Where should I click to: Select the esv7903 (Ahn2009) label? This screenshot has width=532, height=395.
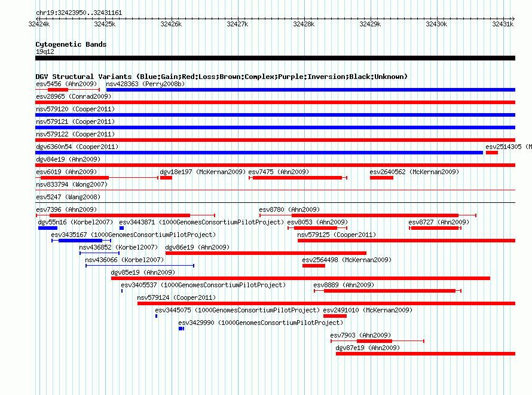[360, 335]
